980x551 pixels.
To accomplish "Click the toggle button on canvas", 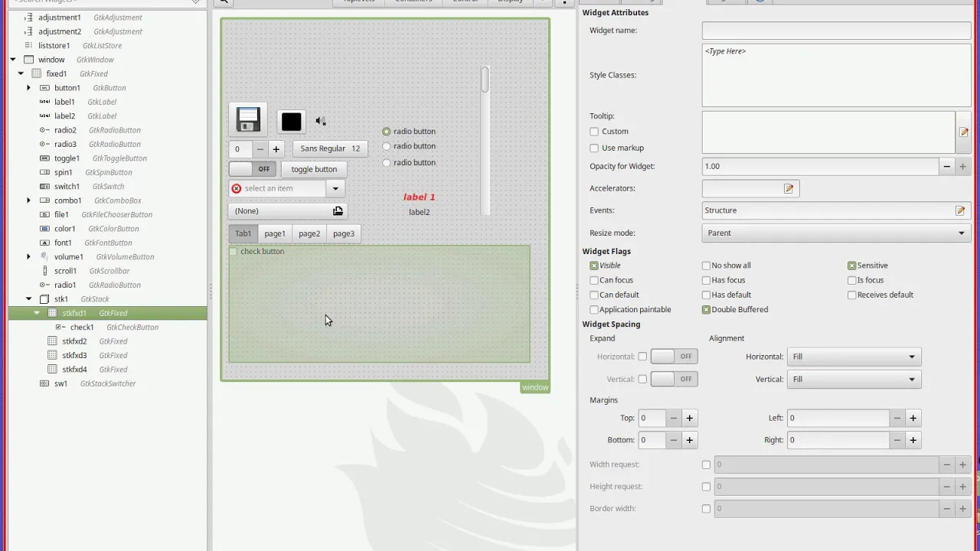I will point(314,169).
